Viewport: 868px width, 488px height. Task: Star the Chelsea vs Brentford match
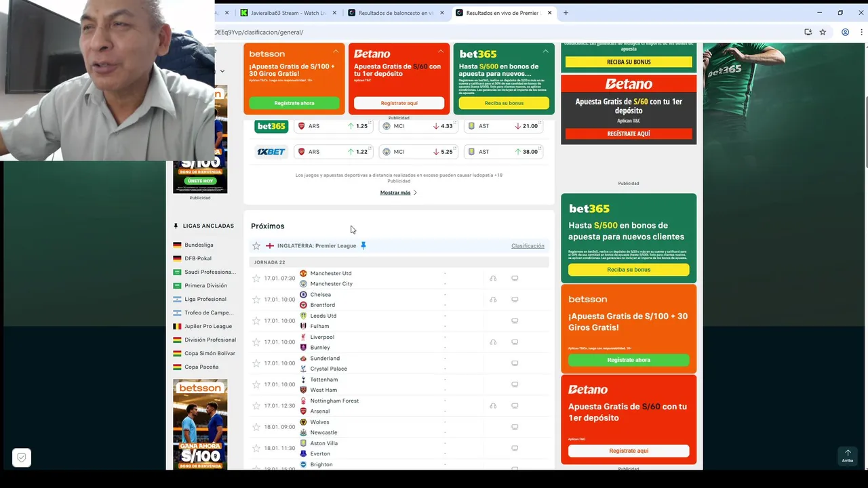pyautogui.click(x=256, y=300)
